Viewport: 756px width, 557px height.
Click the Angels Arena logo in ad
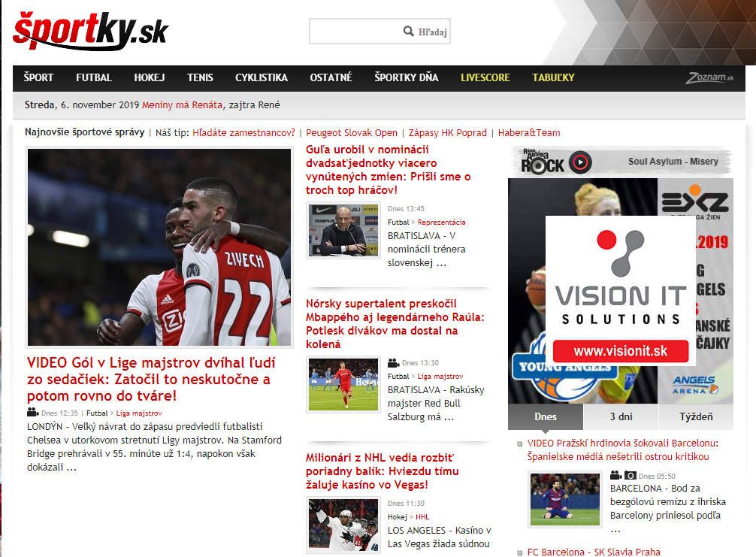click(x=695, y=384)
